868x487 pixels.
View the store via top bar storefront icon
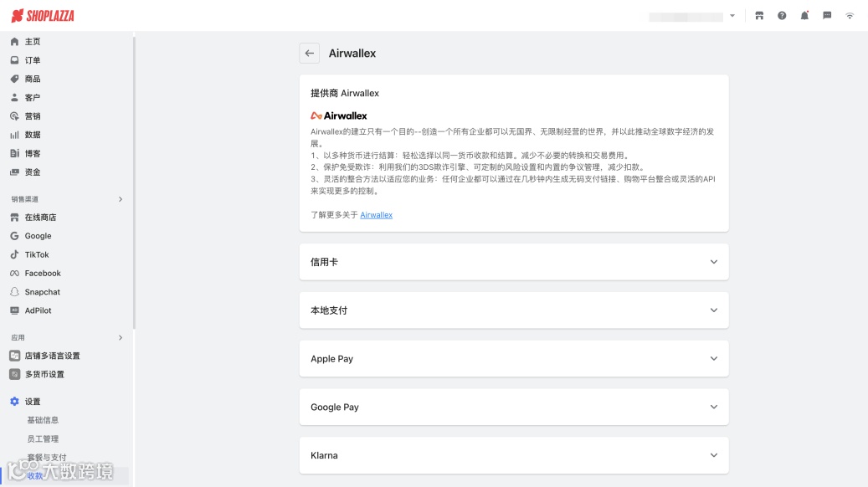pyautogui.click(x=759, y=16)
